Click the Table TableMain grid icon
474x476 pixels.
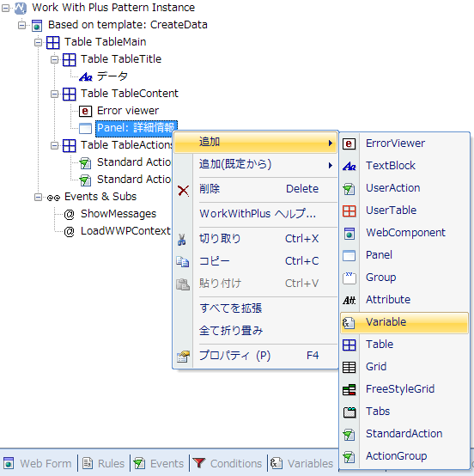[x=52, y=42]
